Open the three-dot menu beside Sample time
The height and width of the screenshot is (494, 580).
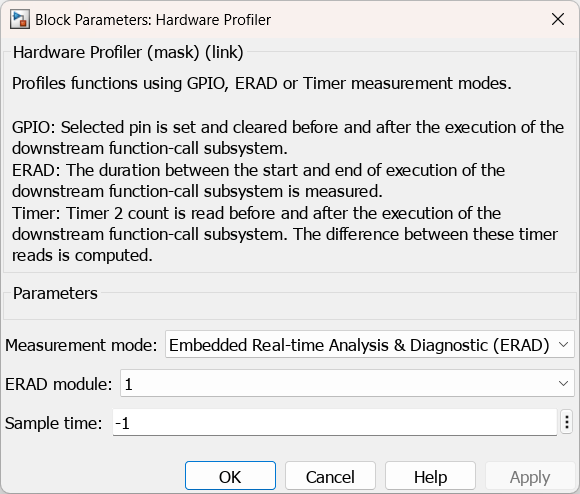click(567, 422)
